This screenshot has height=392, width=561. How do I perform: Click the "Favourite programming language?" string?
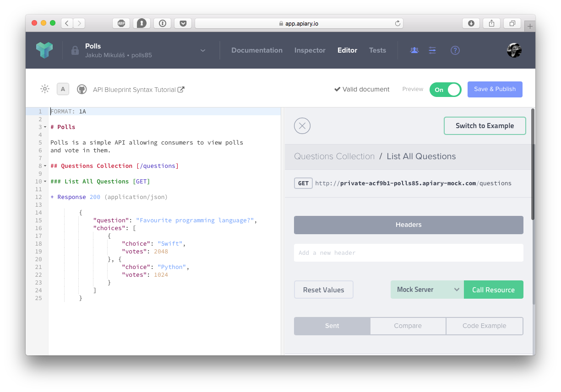point(195,220)
